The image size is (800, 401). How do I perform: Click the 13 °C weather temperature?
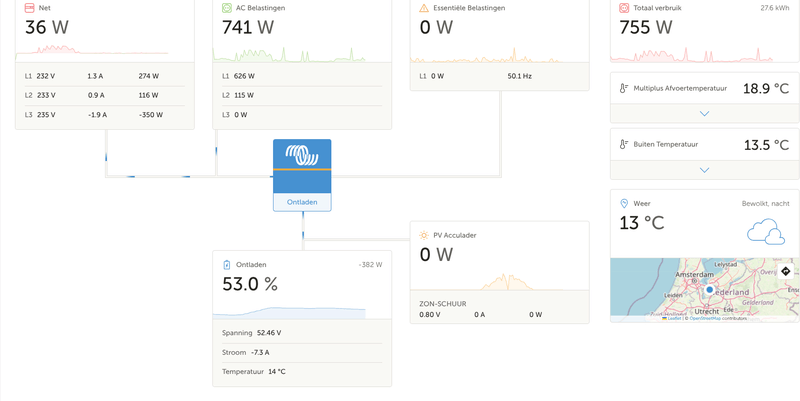642,223
